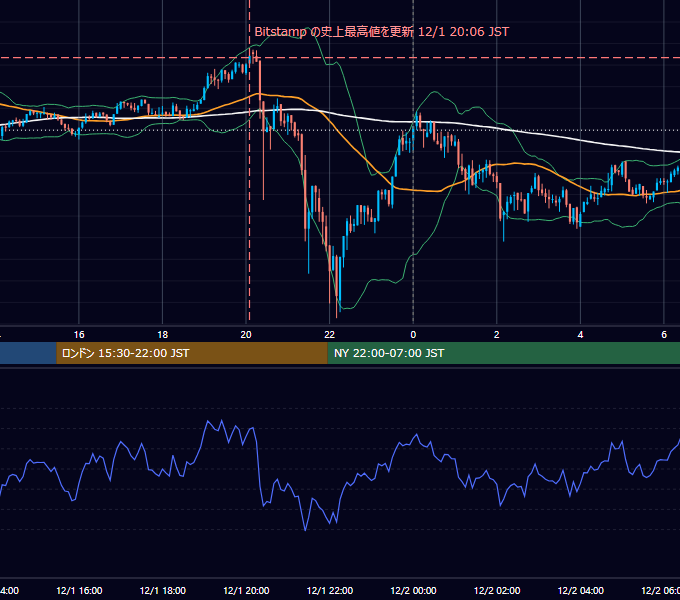
Task: Click the hour label 6 on price chart
Action: (x=664, y=335)
